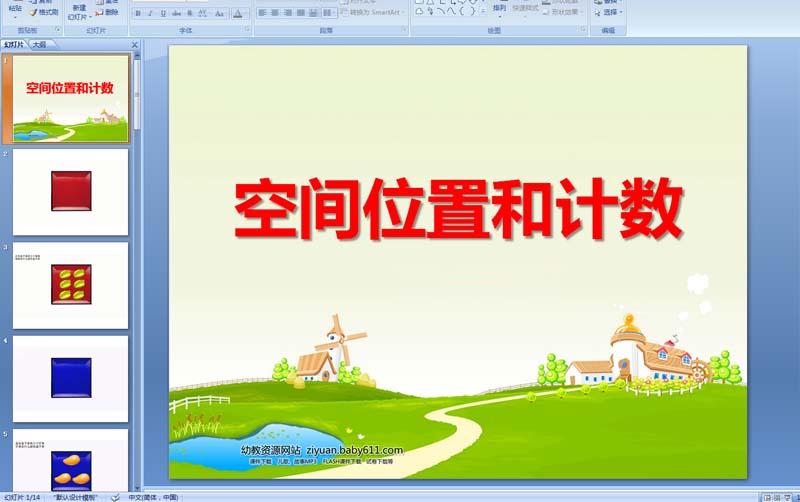The height and width of the screenshot is (502, 800).
Task: Open Drawing (绘图) group dialog launcher
Action: 583,30
